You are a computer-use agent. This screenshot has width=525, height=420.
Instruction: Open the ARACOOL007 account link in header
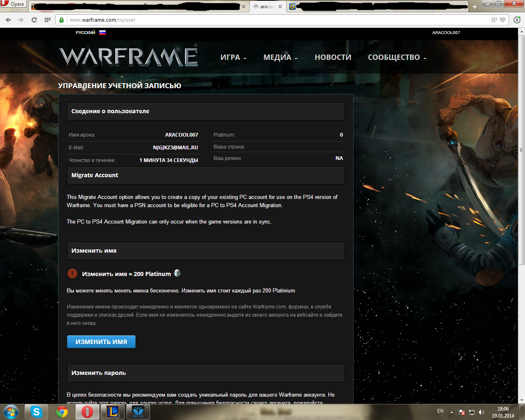pos(446,32)
